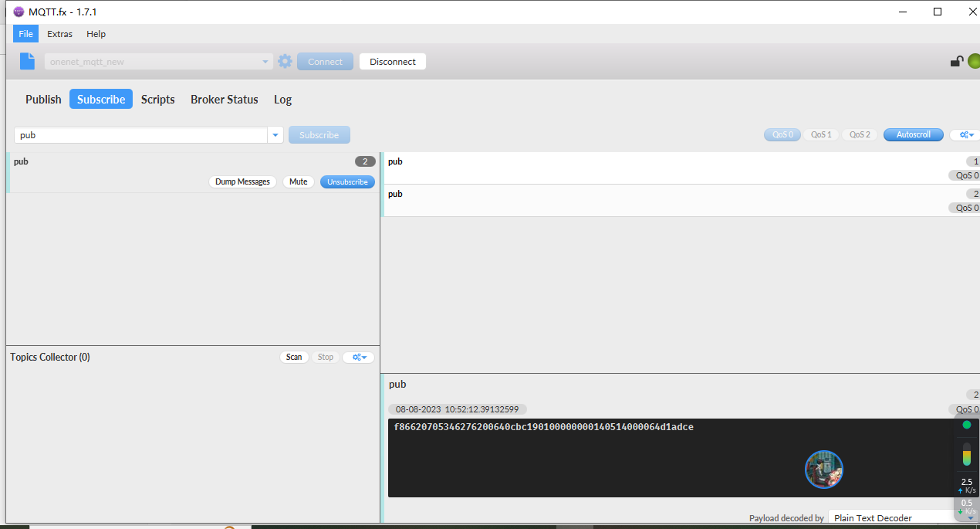Click the Disconnect button
Viewport: 980px width, 529px height.
(x=393, y=62)
